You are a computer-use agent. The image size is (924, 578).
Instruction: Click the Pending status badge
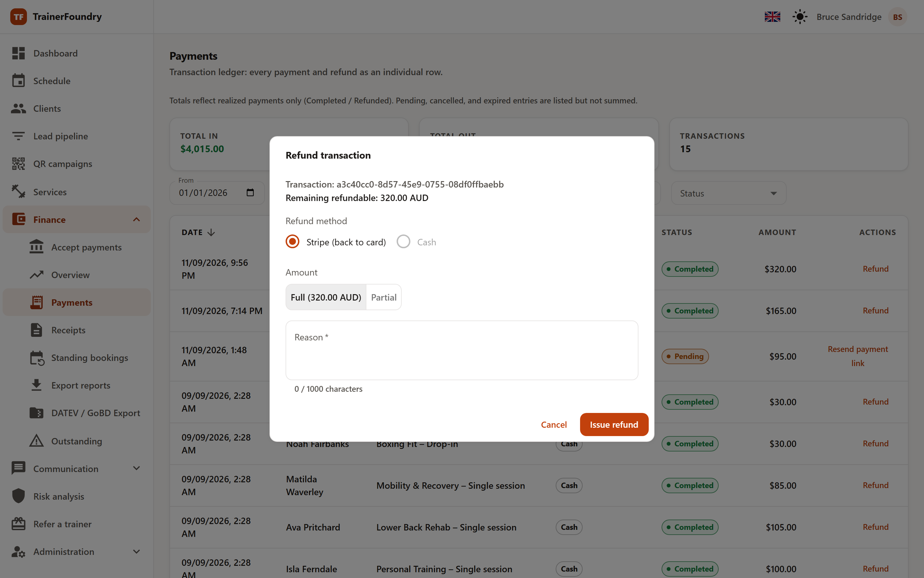[x=685, y=356]
